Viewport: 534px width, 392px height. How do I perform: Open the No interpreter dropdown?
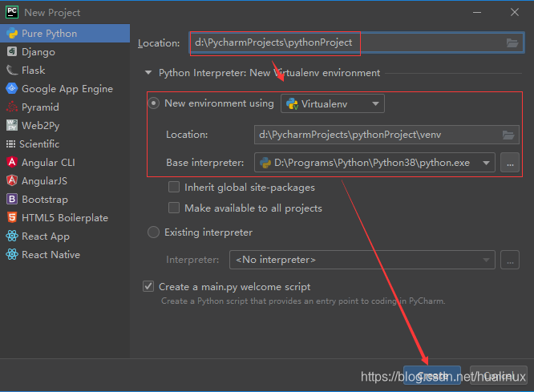[x=362, y=260]
